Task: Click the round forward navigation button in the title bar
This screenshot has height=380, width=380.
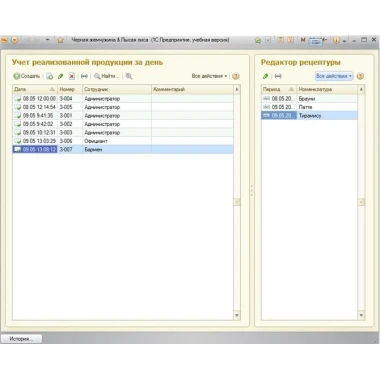Action: point(15,40)
